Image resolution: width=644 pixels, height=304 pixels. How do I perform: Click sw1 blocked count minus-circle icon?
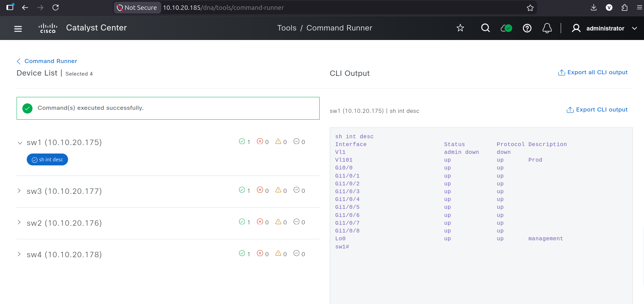pos(297,141)
